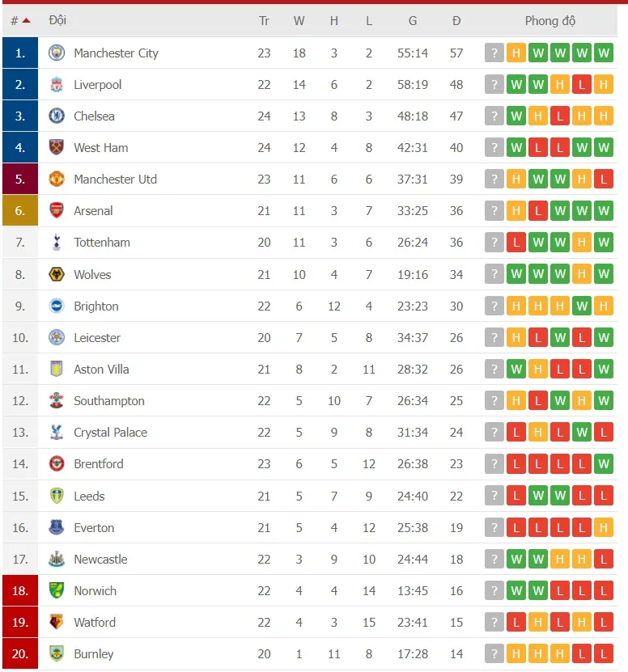Click the Wolves club crest icon
Viewport: 628px width, 672px height.
point(56,275)
